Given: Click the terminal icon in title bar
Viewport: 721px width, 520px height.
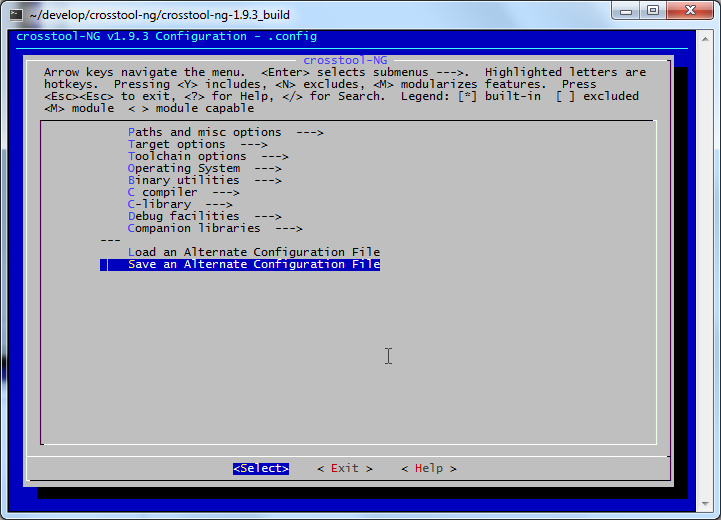Looking at the screenshot, I should click(x=16, y=15).
